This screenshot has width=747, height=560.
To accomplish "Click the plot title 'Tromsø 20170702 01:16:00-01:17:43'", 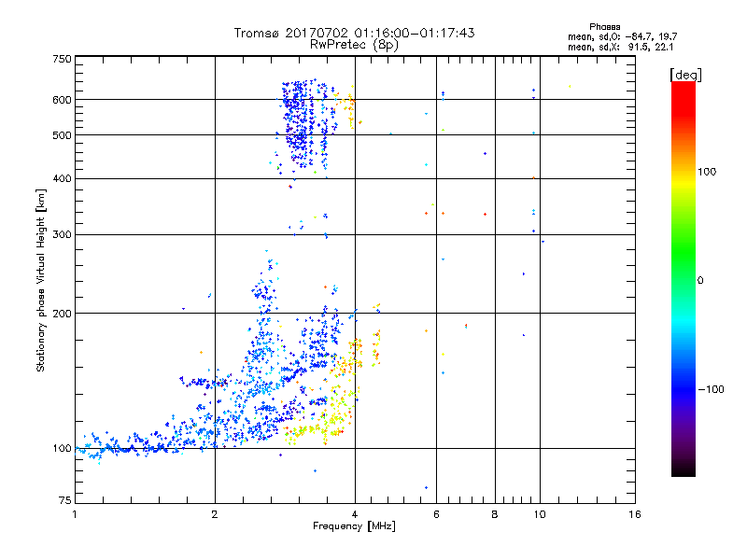I will 354,33.
